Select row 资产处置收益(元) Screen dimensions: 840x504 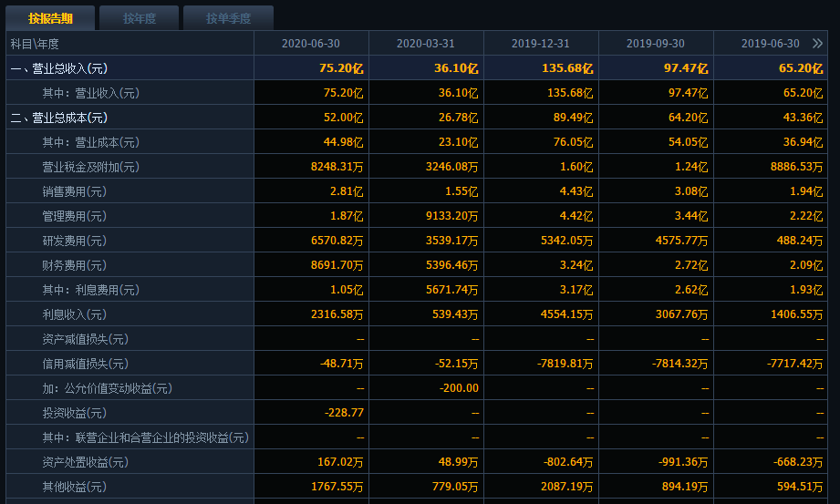click(x=417, y=462)
